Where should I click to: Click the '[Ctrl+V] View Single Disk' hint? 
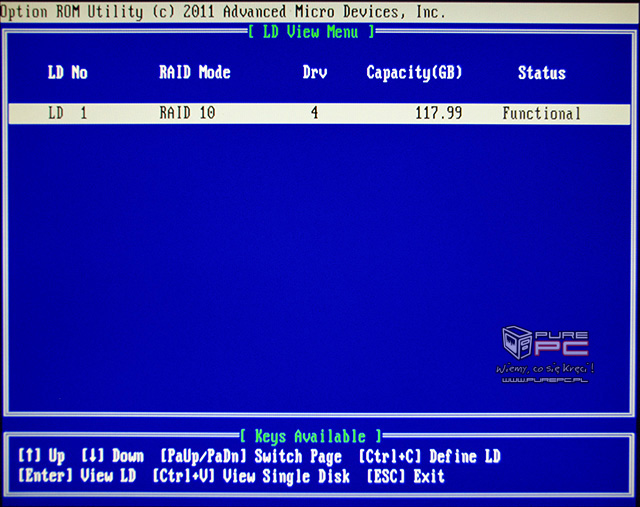pyautogui.click(x=251, y=476)
